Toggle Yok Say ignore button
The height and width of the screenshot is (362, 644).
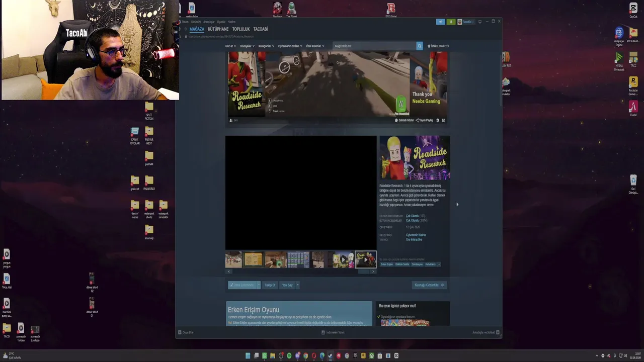287,285
